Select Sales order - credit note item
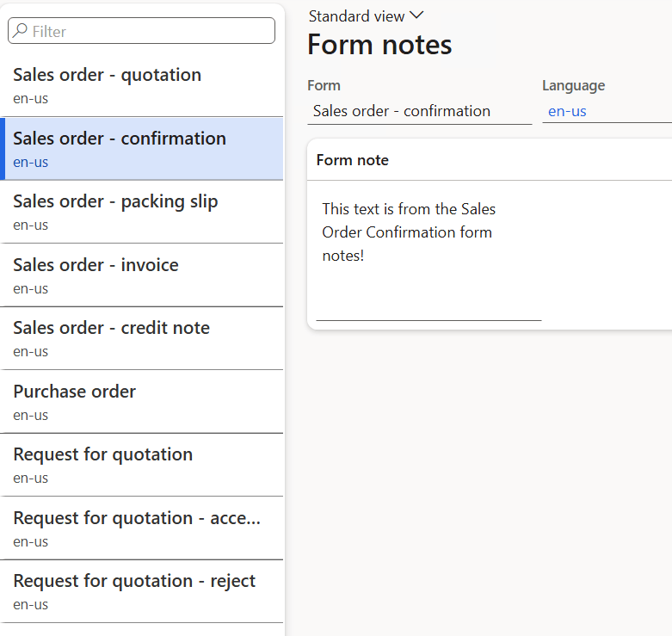Screen dimensions: 672x636 tap(141, 338)
